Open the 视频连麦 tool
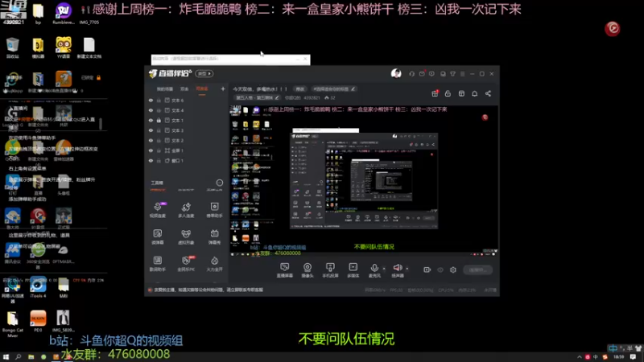The height and width of the screenshot is (362, 644). click(157, 209)
